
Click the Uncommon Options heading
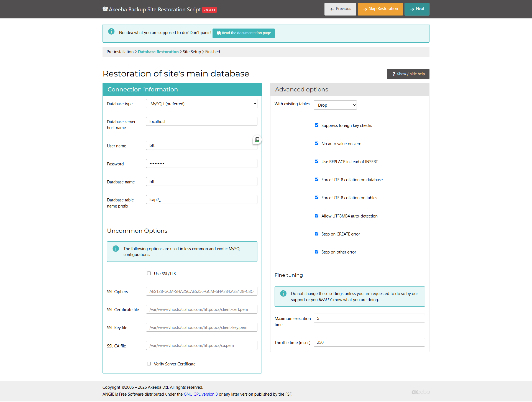(x=137, y=231)
